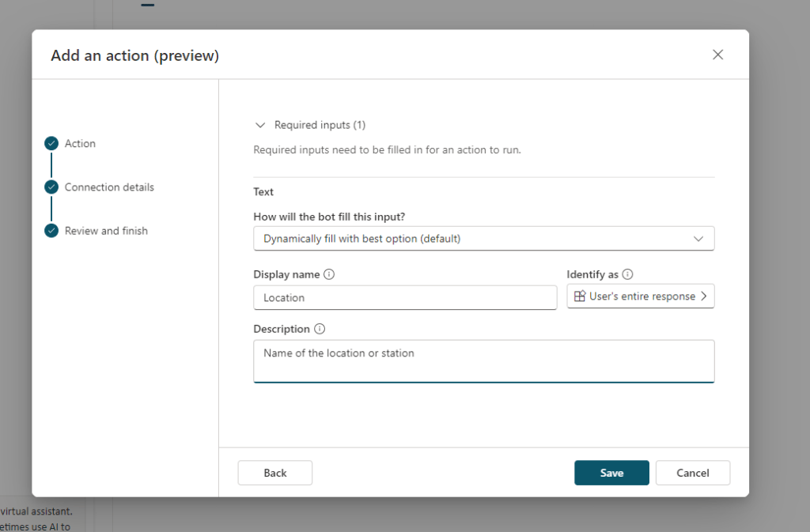Screen dimensions: 810x532
Task: Click the info icon beside Identify as
Action: point(627,274)
